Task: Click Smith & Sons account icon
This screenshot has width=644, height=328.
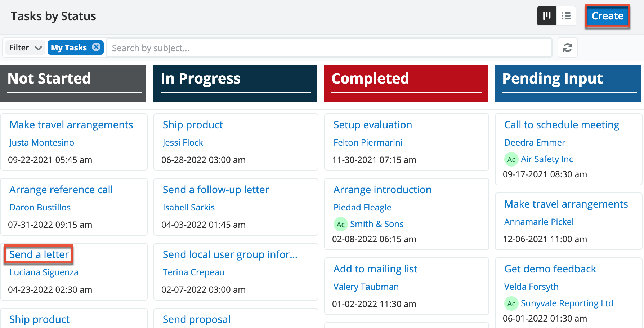Action: (340, 224)
